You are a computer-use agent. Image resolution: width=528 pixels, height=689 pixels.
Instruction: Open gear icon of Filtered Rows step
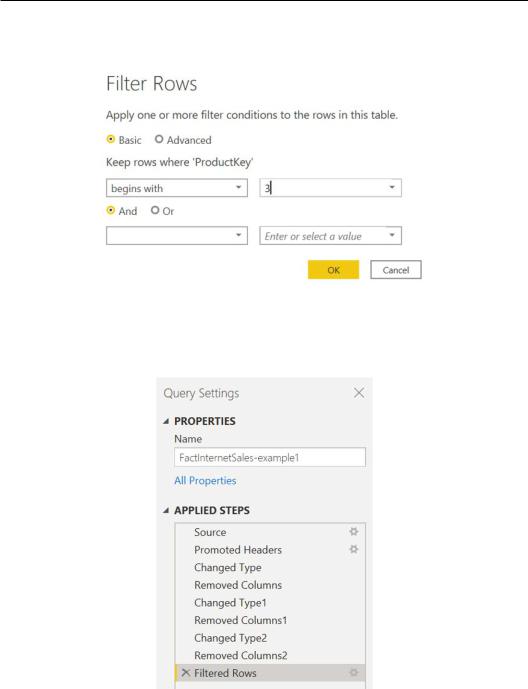(x=354, y=672)
